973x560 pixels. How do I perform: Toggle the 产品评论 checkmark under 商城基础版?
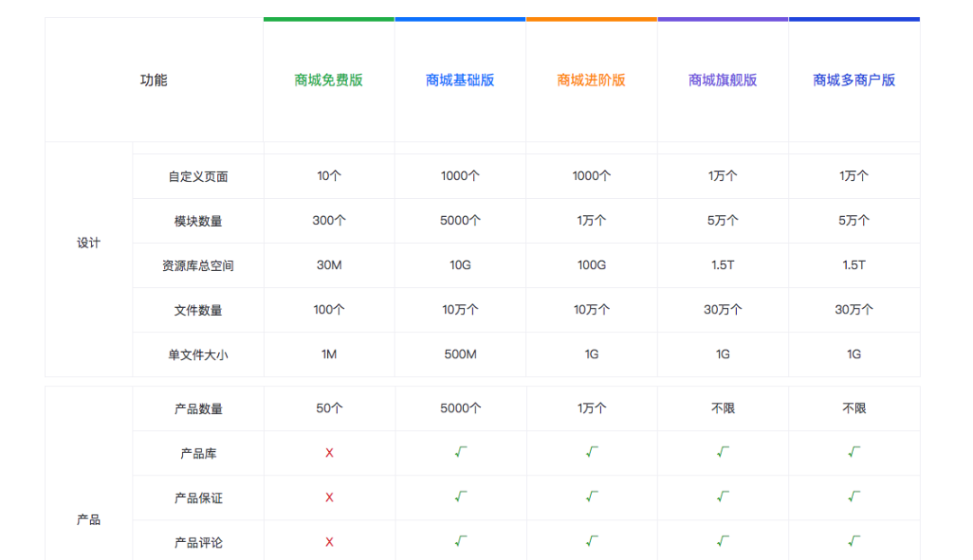coord(460,542)
